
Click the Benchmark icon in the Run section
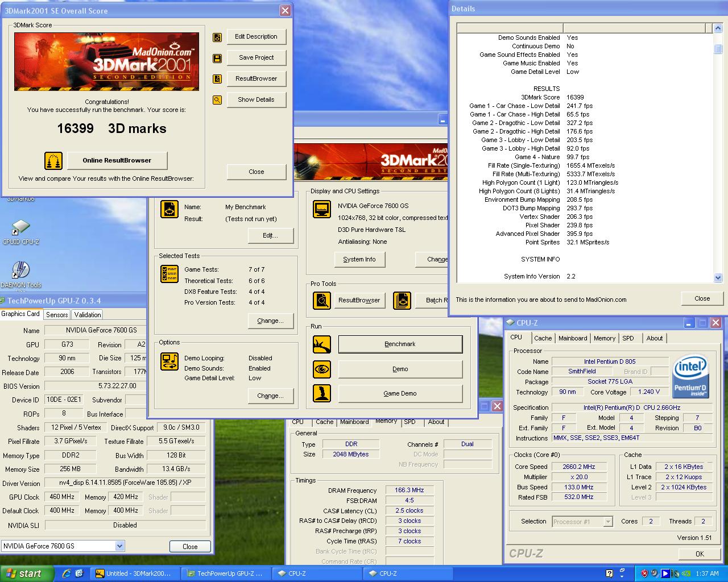[322, 344]
